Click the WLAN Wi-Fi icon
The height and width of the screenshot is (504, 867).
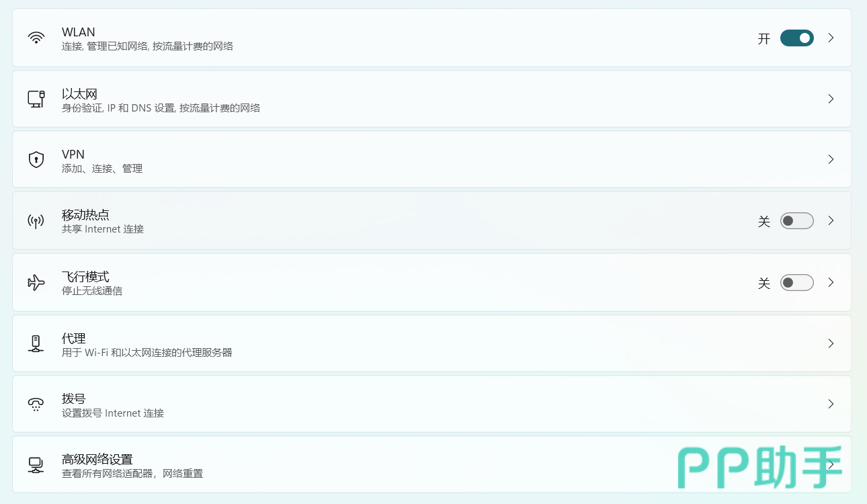point(36,38)
